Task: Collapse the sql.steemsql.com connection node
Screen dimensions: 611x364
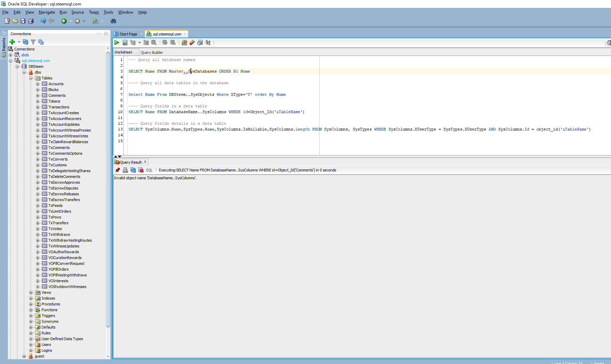Action: coord(11,61)
